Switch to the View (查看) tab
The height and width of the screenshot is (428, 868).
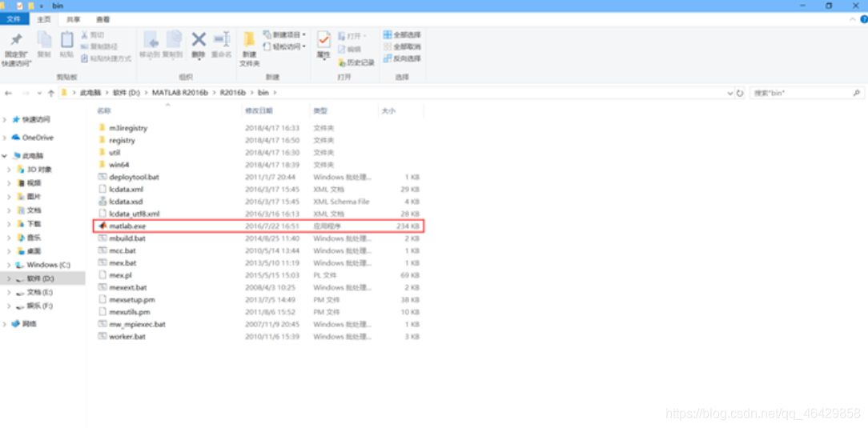pos(102,19)
